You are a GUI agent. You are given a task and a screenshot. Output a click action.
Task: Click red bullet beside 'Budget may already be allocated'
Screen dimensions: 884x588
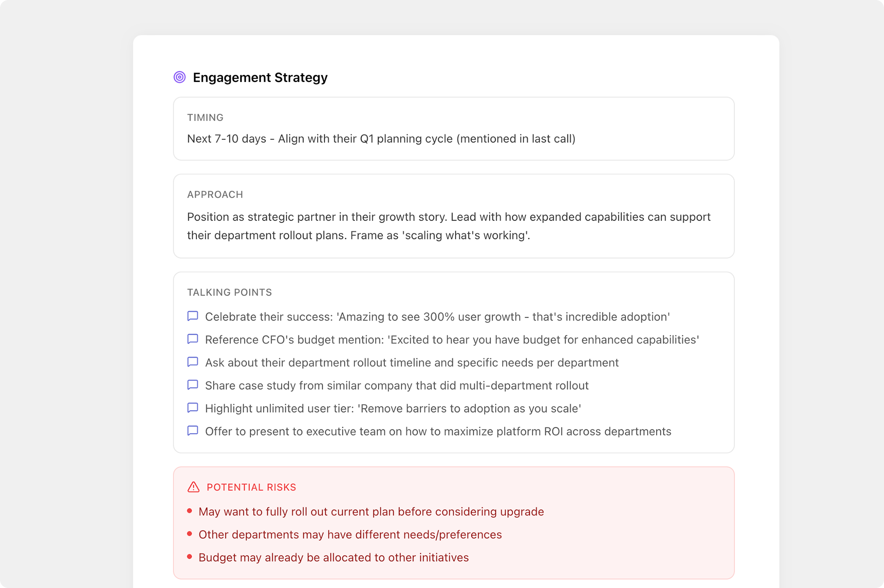(x=190, y=557)
